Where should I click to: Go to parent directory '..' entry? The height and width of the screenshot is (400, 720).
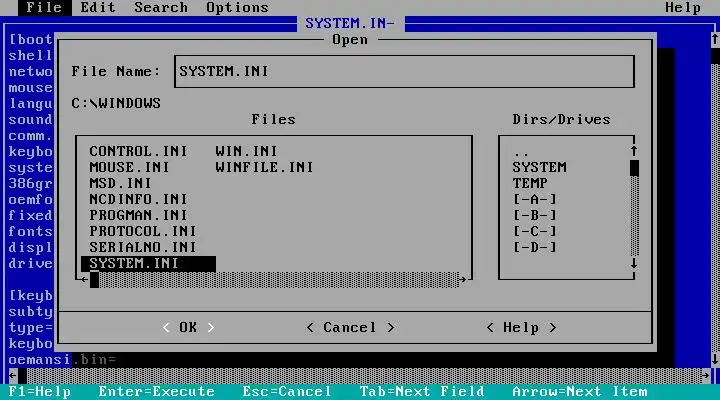pos(521,153)
